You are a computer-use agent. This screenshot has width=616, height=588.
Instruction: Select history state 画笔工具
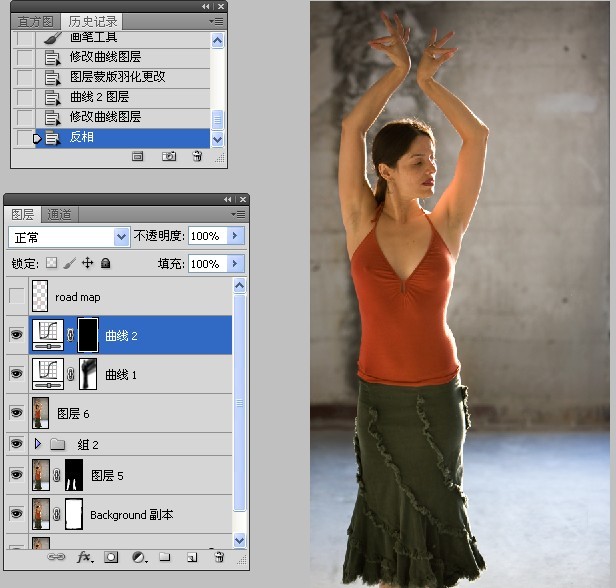pyautogui.click(x=122, y=38)
